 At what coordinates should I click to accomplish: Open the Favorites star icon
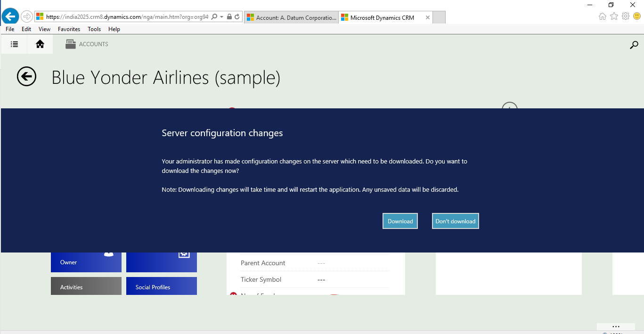pos(614,16)
